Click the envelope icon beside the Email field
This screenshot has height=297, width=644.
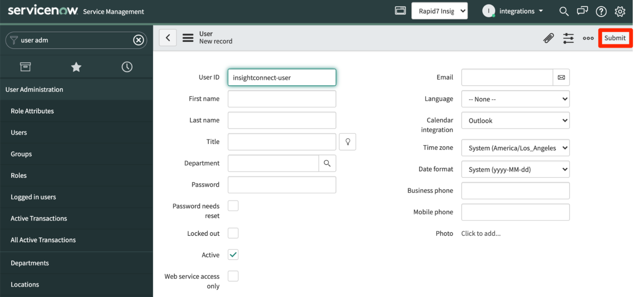pyautogui.click(x=561, y=77)
